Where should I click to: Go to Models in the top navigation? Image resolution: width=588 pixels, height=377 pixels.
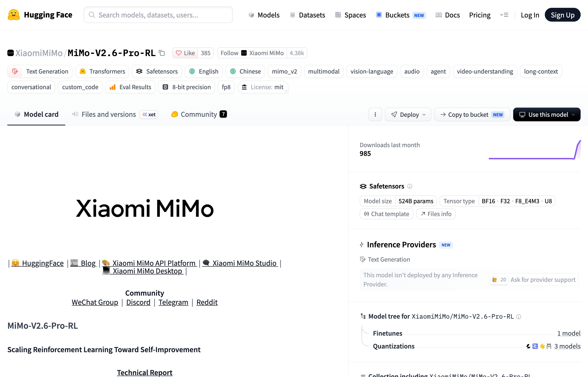(x=264, y=15)
